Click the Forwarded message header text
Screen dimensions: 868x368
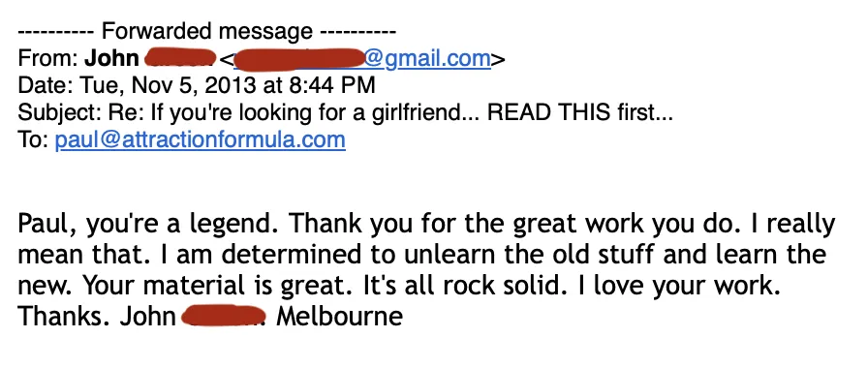pos(206,31)
